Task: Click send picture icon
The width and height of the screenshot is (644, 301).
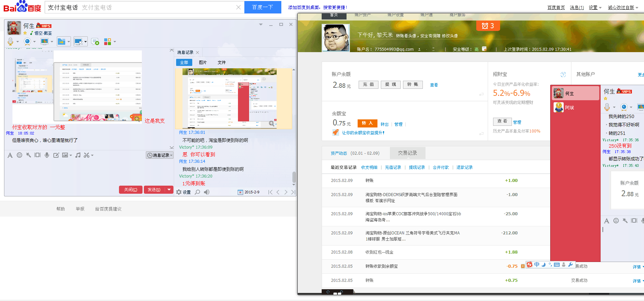Action: [65, 155]
